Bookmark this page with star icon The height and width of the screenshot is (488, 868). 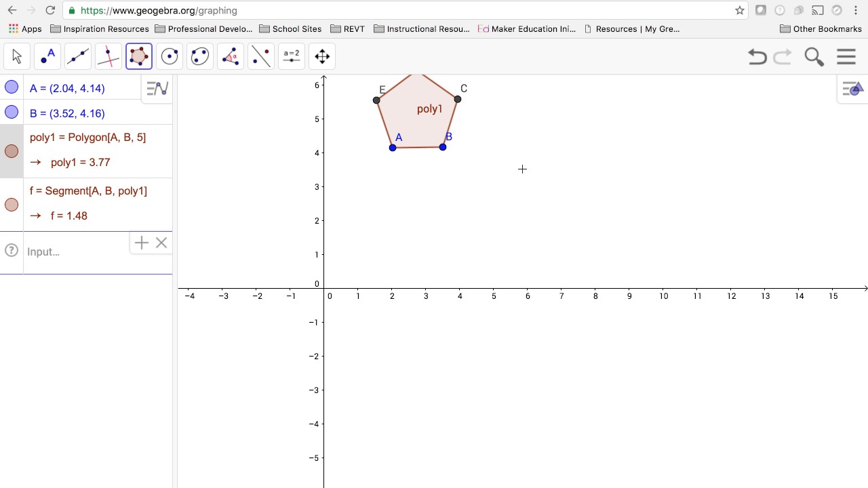[x=740, y=10]
